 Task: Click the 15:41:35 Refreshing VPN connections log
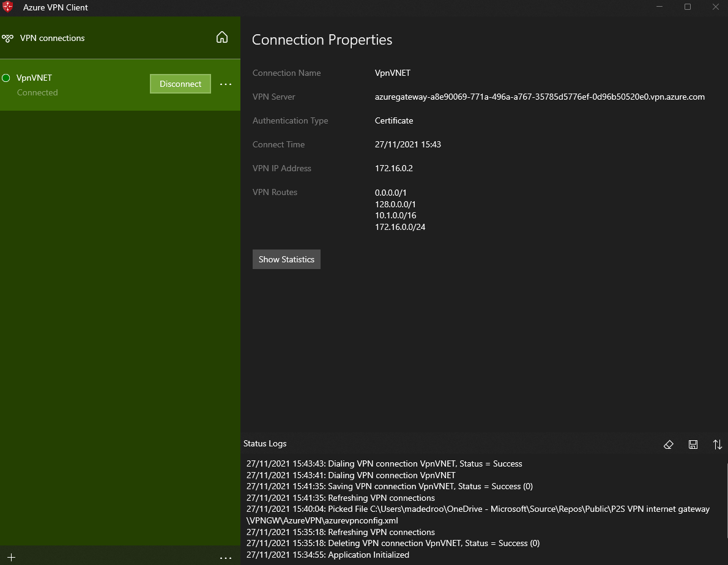point(340,498)
